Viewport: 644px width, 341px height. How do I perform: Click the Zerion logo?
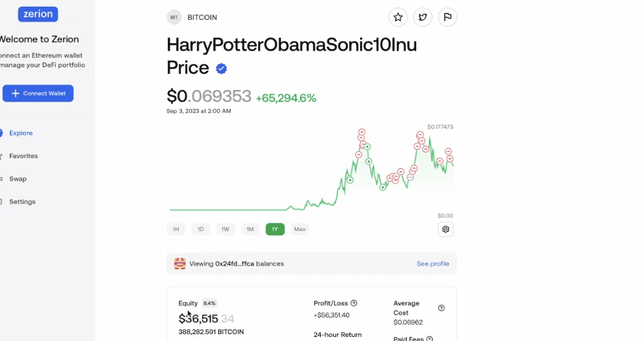(38, 14)
